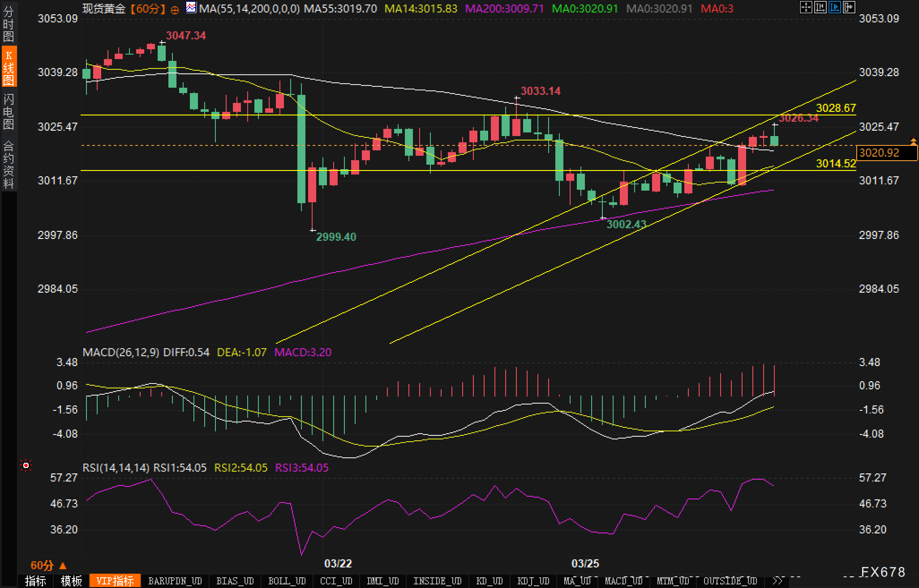Select the VIP指标 tab
The height and width of the screenshot is (588, 919).
(115, 581)
